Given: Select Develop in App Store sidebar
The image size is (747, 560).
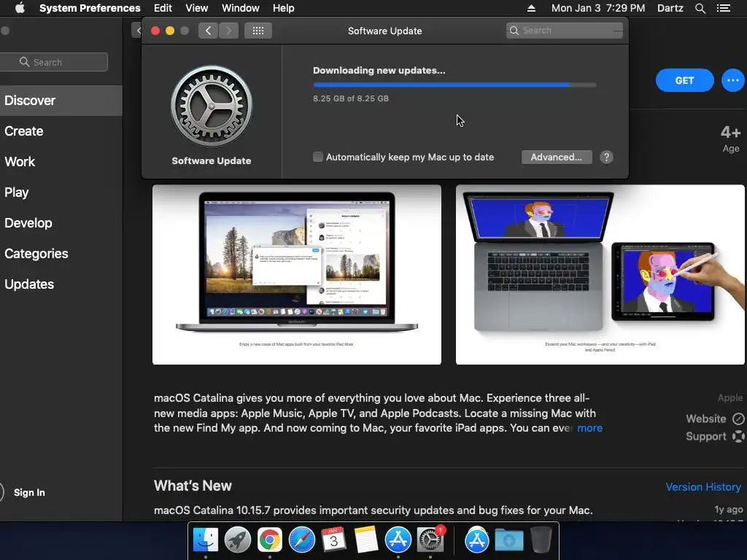Looking at the screenshot, I should (x=61, y=223).
